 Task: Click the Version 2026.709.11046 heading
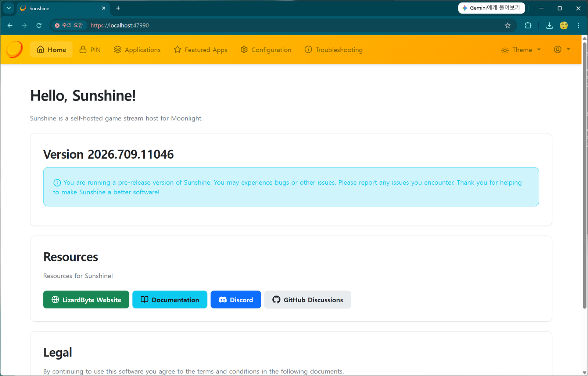(x=108, y=154)
